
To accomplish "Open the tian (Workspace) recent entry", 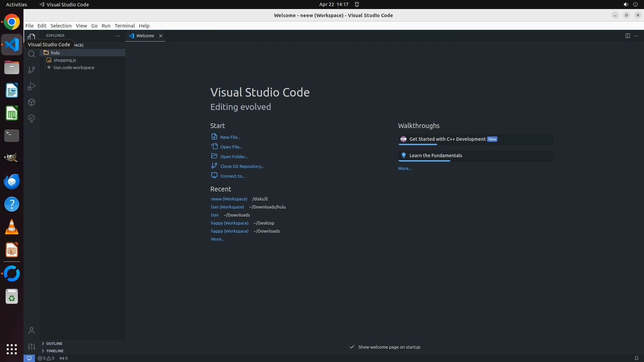I will tap(227, 207).
